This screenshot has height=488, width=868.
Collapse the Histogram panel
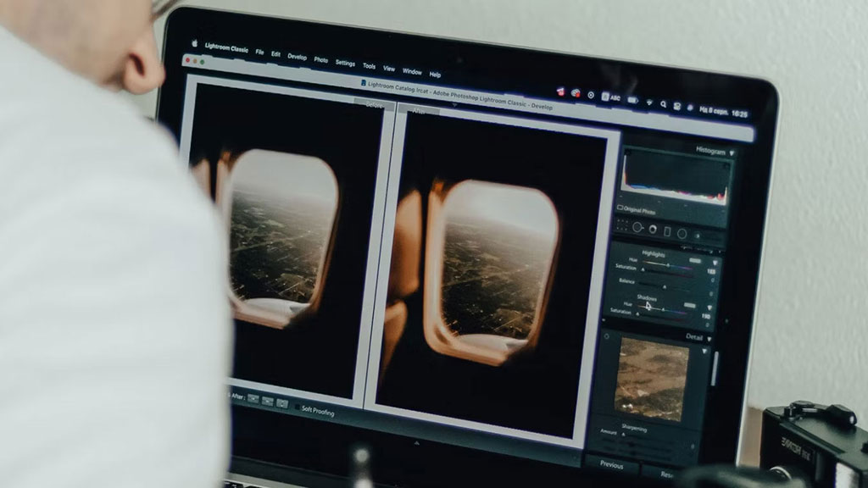(732, 152)
